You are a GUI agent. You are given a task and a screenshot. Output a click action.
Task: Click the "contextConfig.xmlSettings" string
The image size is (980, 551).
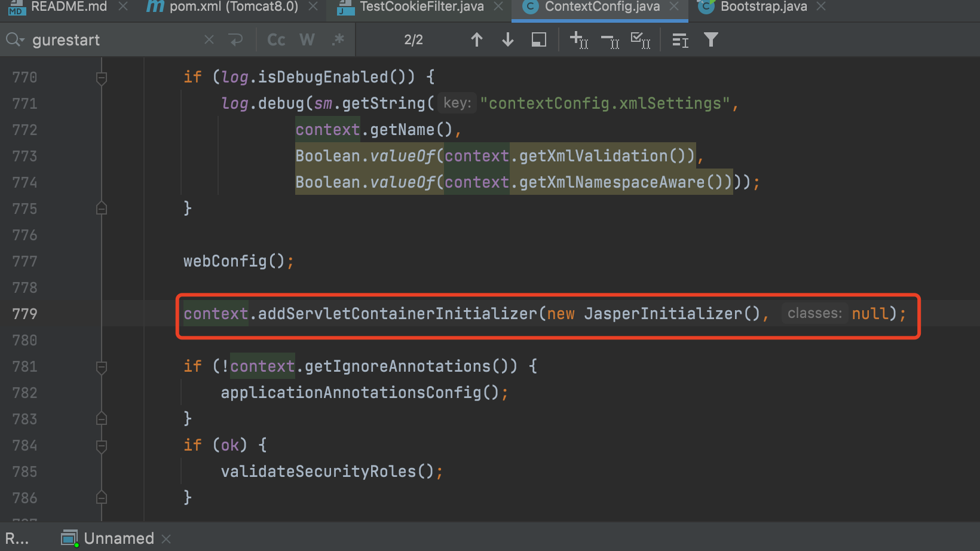point(605,103)
